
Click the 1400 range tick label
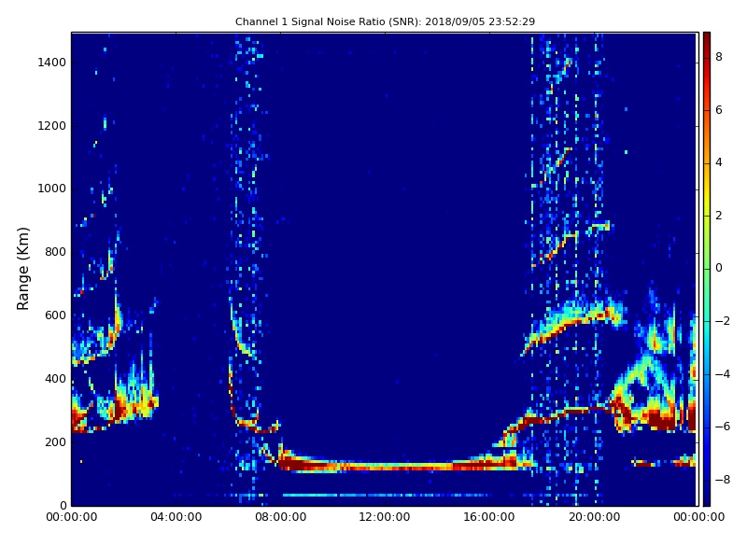[x=52, y=63]
